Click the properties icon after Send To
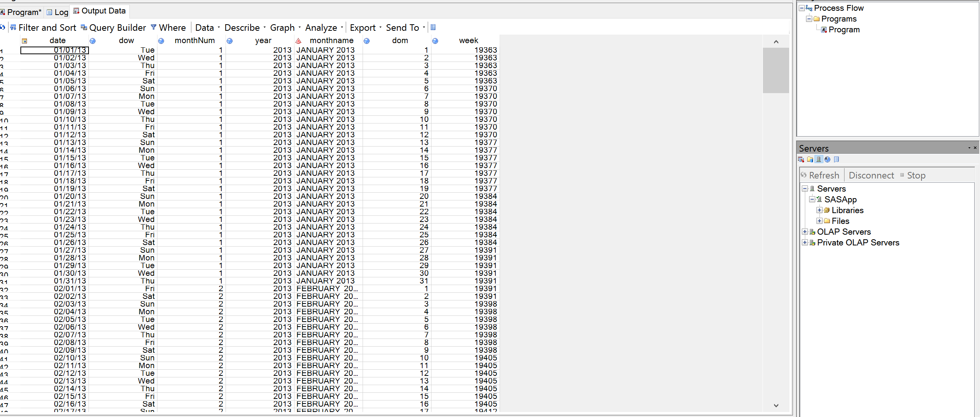Image resolution: width=980 pixels, height=417 pixels. point(433,27)
